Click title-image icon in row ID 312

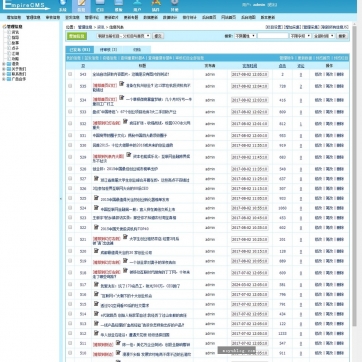[x=96, y=333]
